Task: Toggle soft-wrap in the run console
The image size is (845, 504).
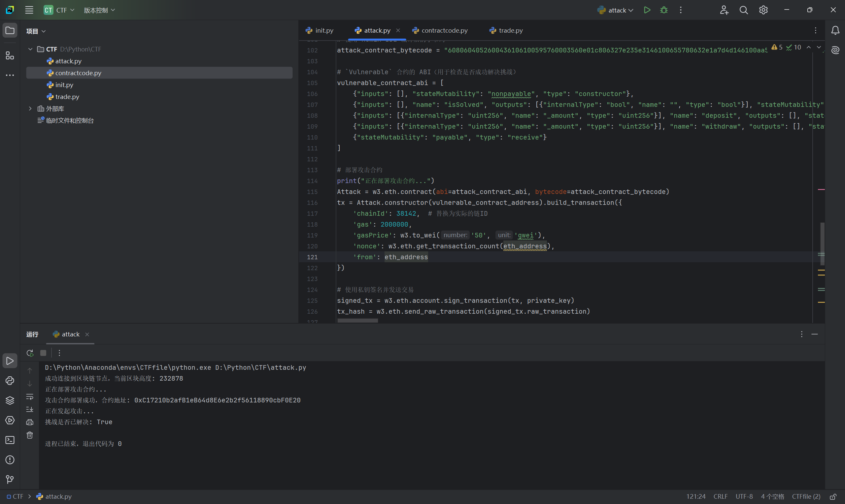Action: pyautogui.click(x=30, y=396)
